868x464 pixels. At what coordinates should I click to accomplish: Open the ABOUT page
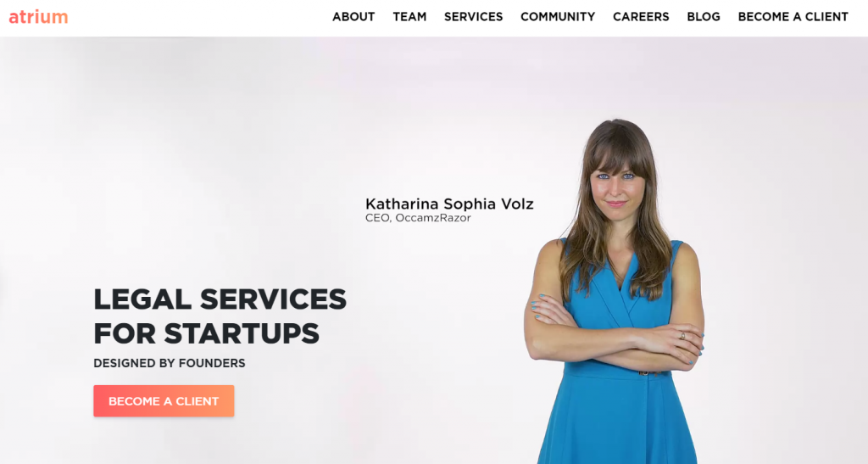coord(353,17)
